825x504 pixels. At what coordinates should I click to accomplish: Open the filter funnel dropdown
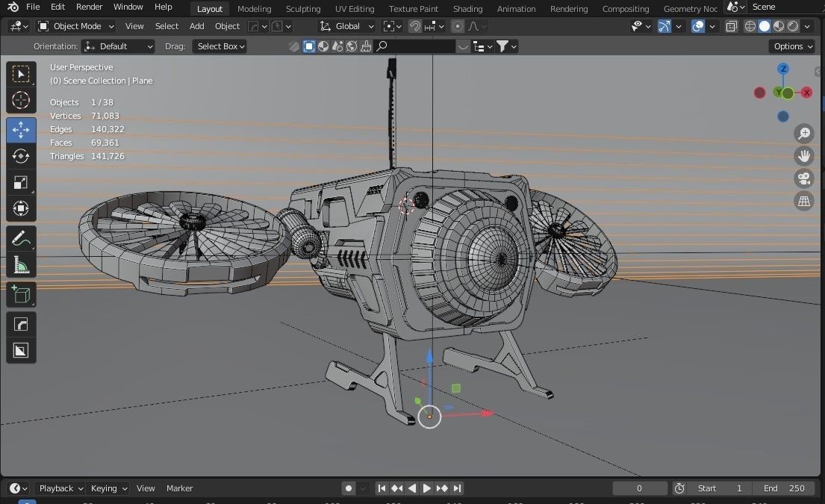coord(507,46)
